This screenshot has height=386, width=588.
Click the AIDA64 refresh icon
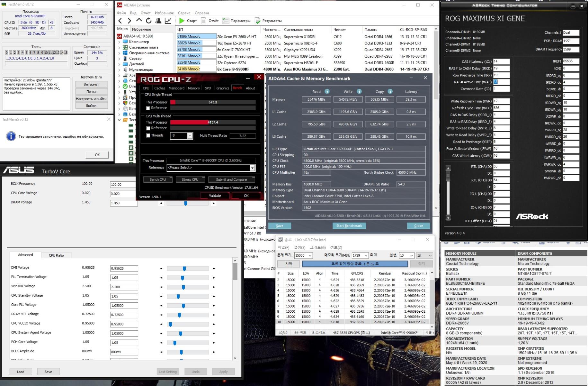[148, 21]
